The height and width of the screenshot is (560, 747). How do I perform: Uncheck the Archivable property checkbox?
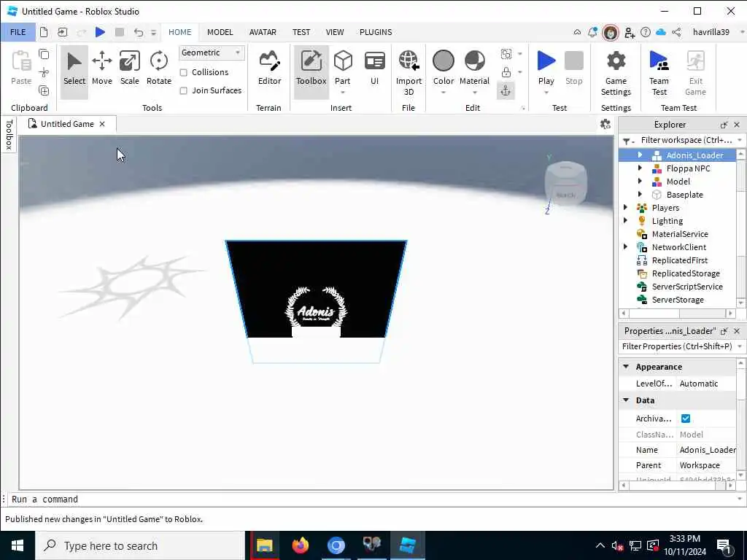pos(686,418)
